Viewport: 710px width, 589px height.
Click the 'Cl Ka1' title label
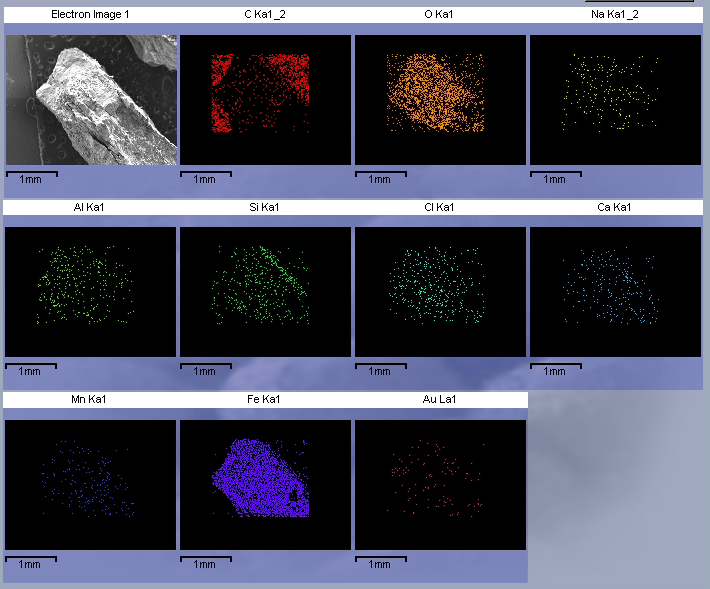coord(439,207)
